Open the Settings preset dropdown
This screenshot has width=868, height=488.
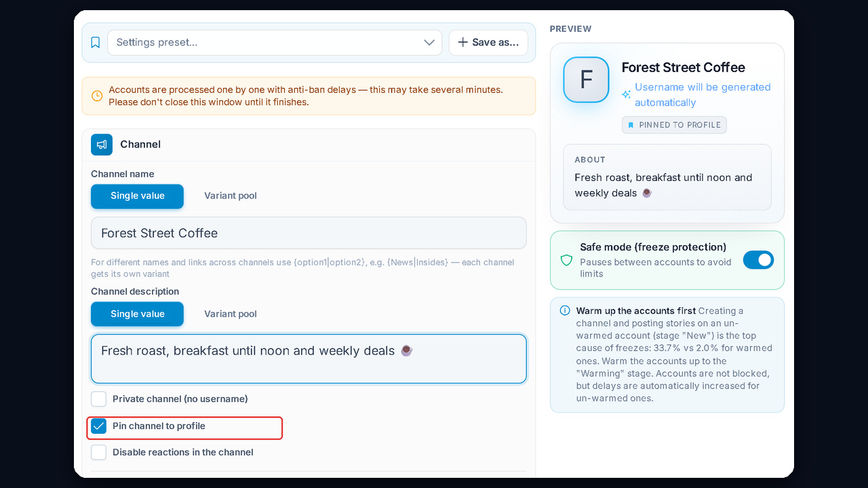click(x=275, y=43)
